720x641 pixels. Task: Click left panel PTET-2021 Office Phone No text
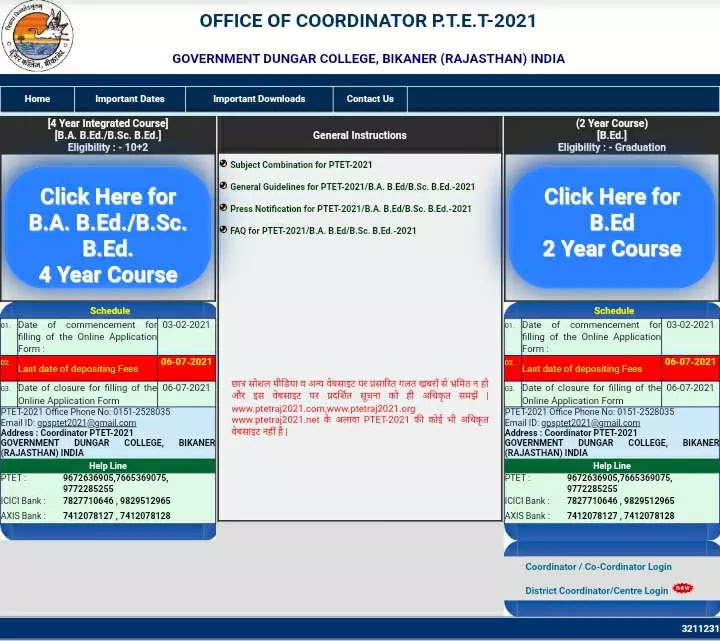85,411
